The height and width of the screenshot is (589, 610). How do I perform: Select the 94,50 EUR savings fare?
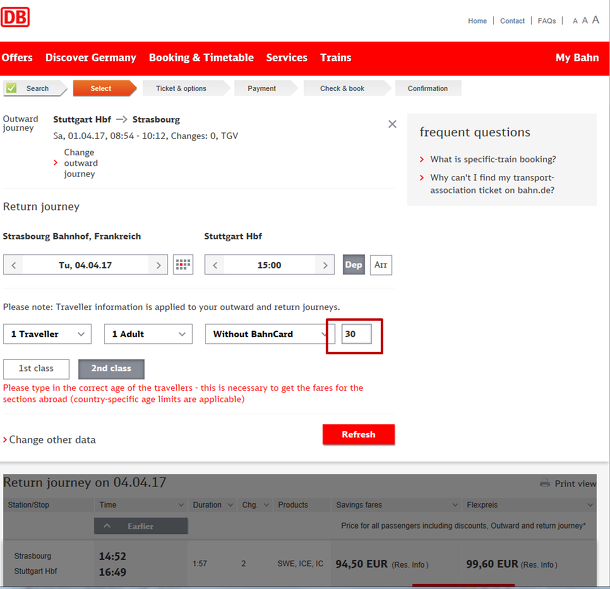coord(361,564)
